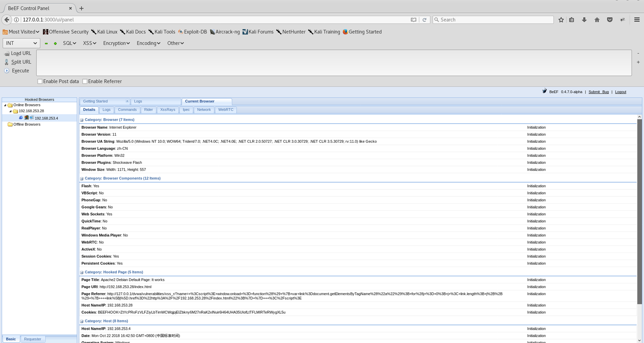Open Kali Tools bookmark
Image resolution: width=644 pixels, height=343 pixels.
[x=162, y=32]
